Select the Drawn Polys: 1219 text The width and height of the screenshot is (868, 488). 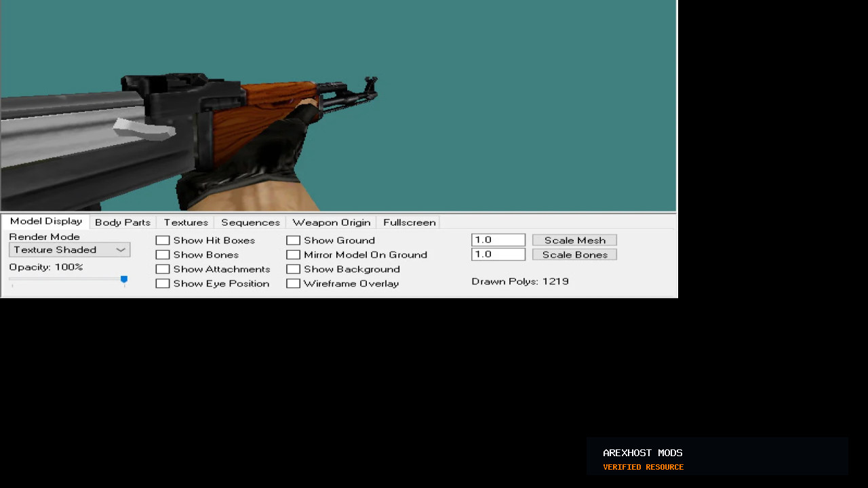(520, 281)
